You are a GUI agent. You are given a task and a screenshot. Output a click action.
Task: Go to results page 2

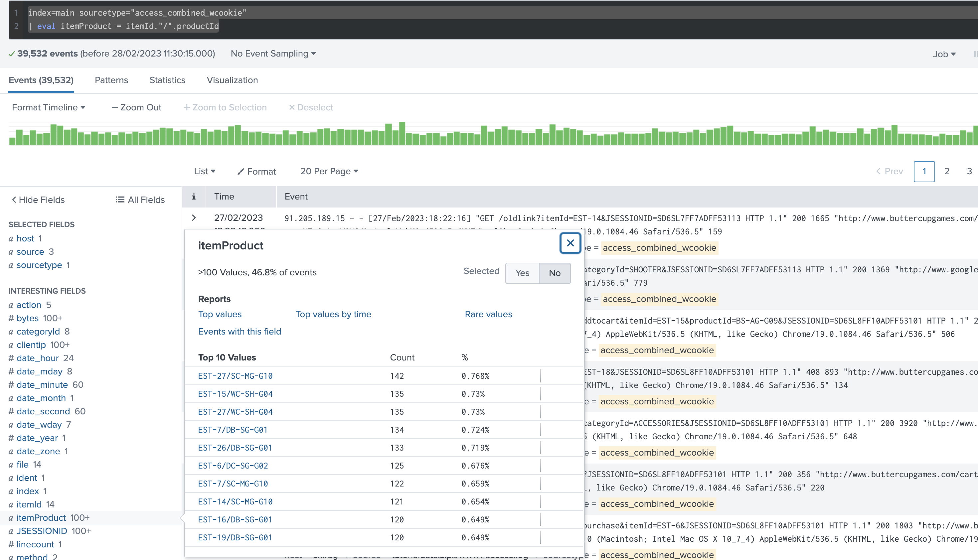tap(947, 172)
